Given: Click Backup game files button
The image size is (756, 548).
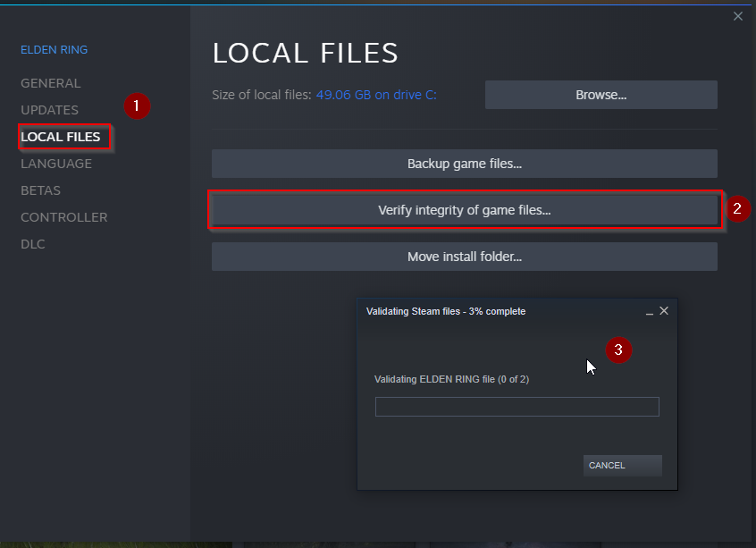Looking at the screenshot, I should click(x=465, y=164).
